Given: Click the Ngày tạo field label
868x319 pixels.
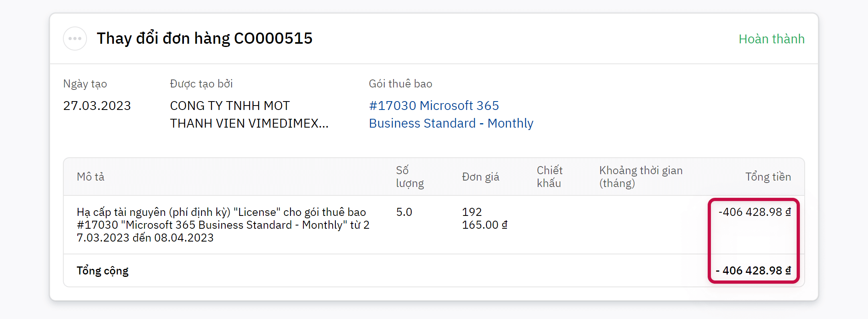Looking at the screenshot, I should click(85, 84).
